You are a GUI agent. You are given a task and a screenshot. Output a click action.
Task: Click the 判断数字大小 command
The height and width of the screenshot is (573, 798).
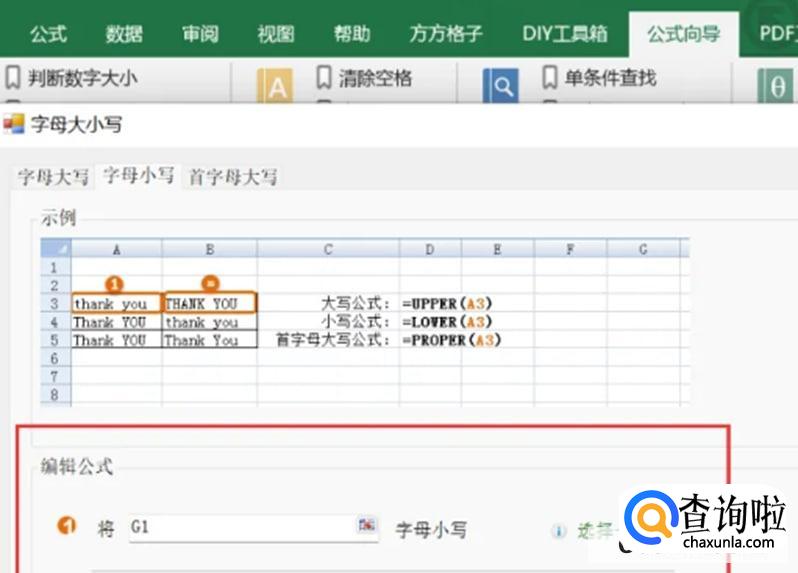coord(82,78)
